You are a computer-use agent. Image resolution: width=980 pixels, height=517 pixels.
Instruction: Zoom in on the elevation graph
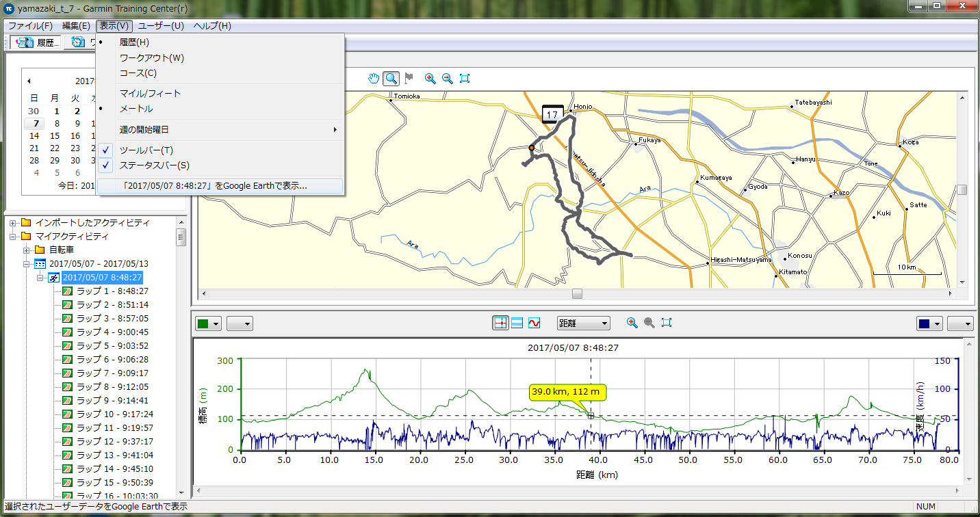pyautogui.click(x=632, y=323)
